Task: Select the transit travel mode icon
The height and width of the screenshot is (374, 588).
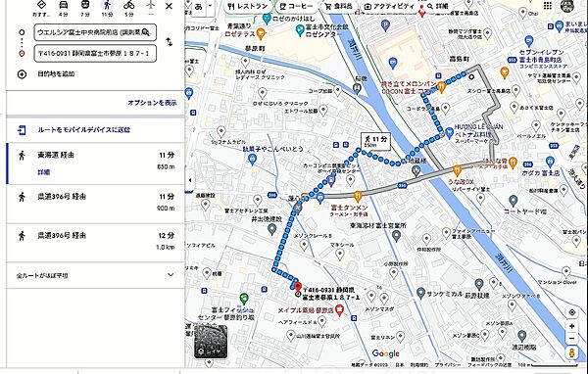Action: click(85, 5)
